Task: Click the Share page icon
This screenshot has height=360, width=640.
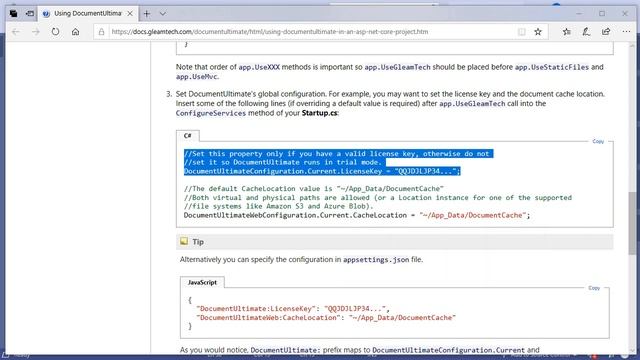Action: (606, 32)
